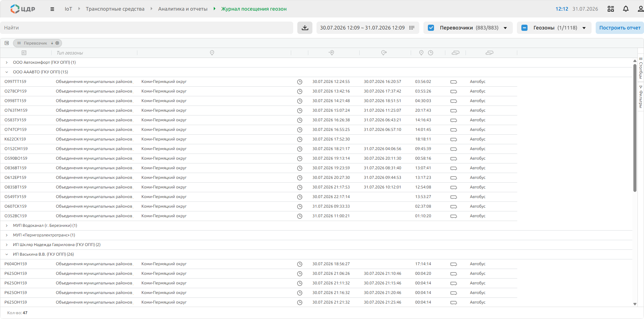Click entry time 31.07.2026 09:33:33
The height and width of the screenshot is (319, 644).
(x=331, y=206)
